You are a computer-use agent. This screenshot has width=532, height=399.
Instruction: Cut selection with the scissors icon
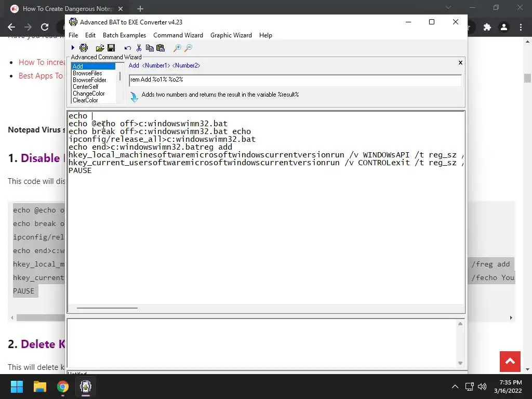139,48
